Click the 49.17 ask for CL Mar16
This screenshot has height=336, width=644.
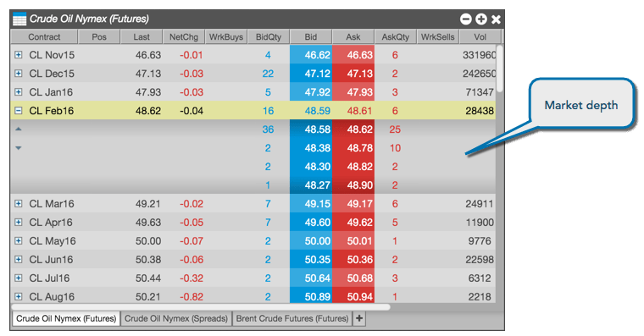[353, 203]
